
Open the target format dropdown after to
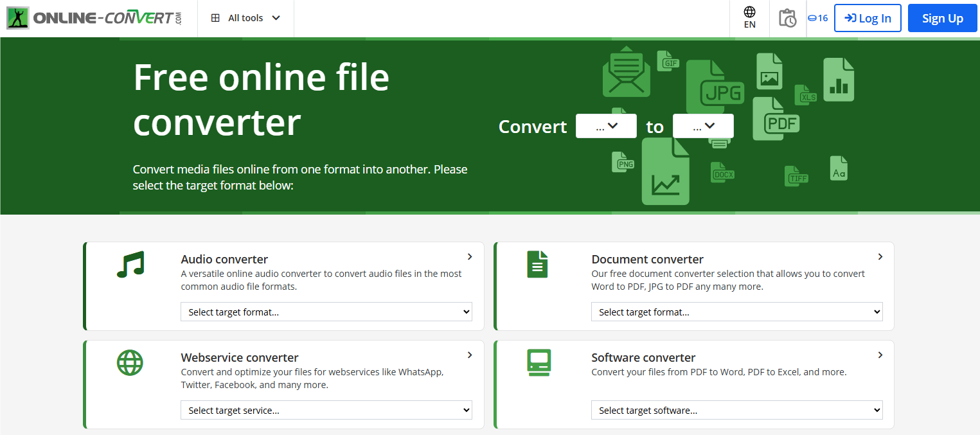702,126
